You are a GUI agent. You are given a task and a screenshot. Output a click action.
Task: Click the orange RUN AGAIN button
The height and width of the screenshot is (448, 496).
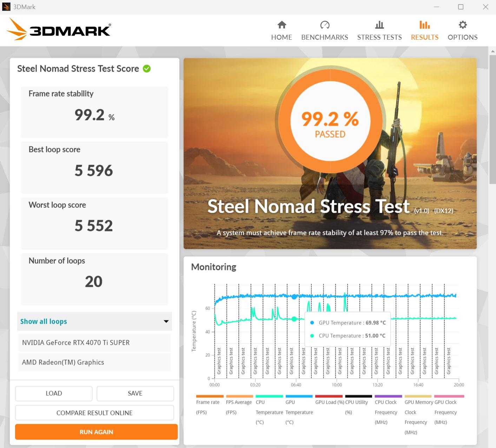96,432
